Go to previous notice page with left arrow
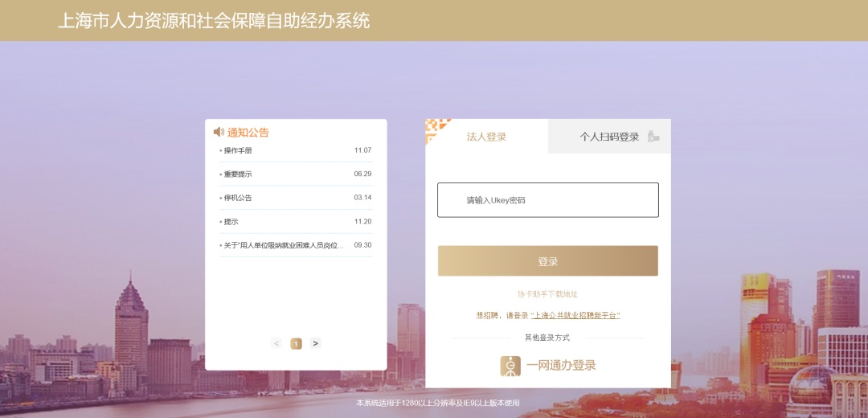This screenshot has height=418, width=868. (x=276, y=343)
